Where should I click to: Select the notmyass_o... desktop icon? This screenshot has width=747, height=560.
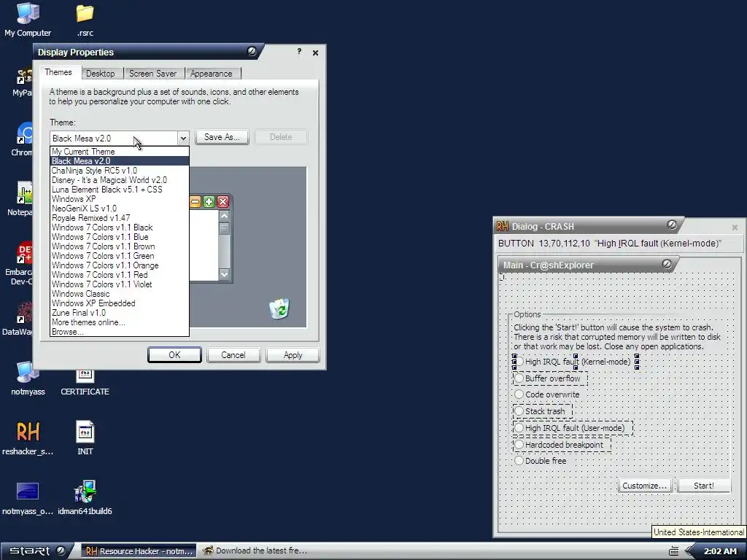tap(28, 498)
